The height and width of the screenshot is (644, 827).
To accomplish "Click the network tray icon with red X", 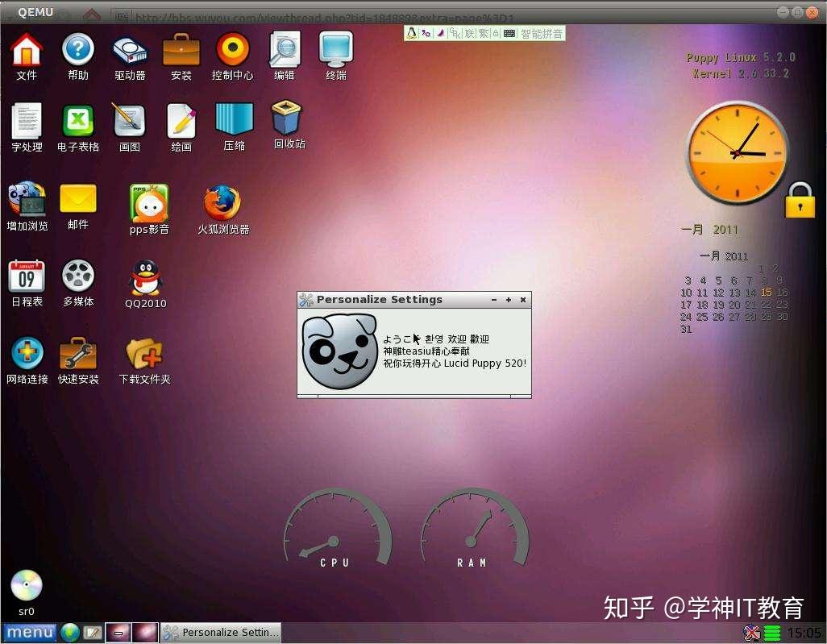I will (x=751, y=633).
